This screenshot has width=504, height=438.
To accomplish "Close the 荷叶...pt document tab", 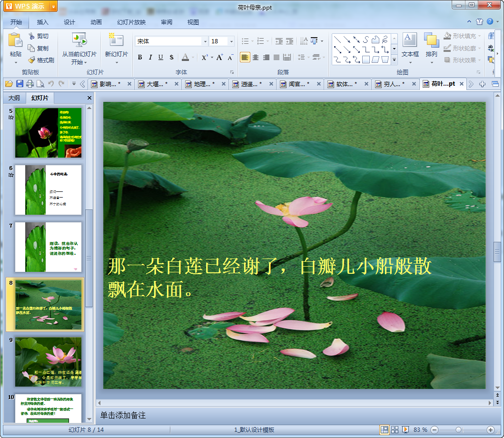I will point(462,84).
